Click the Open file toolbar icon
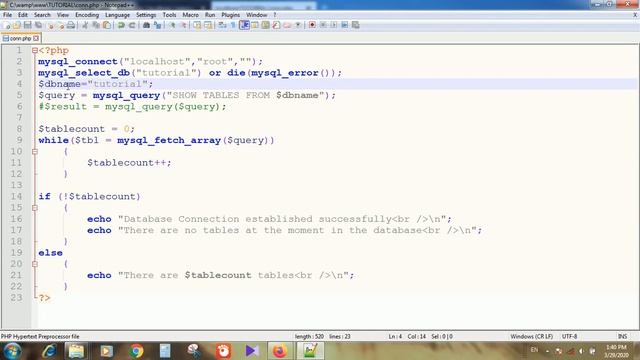This screenshot has width=640, height=360. [17, 25]
